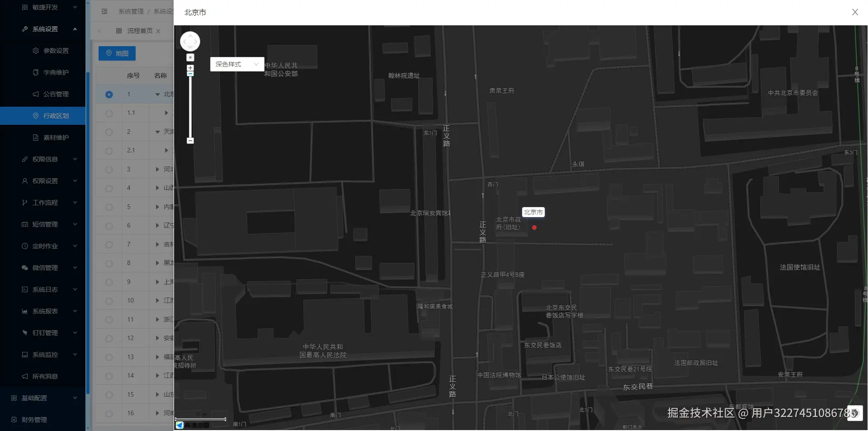Expand row 4 tree arrow
Screen dimensions: 868x431
click(157, 188)
